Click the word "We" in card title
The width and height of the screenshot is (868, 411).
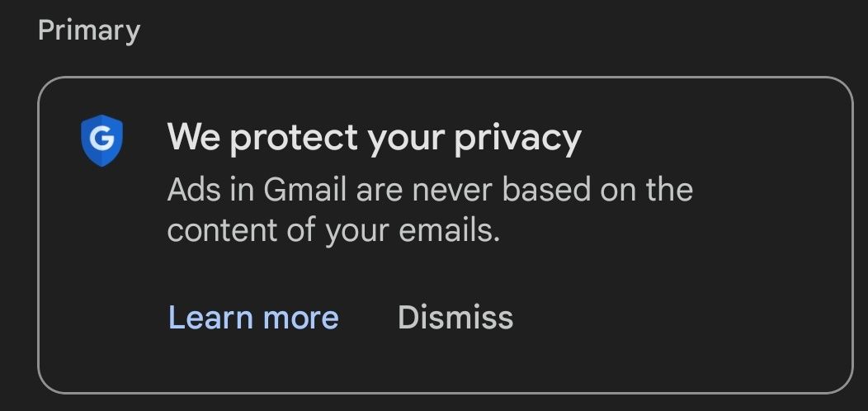(194, 138)
